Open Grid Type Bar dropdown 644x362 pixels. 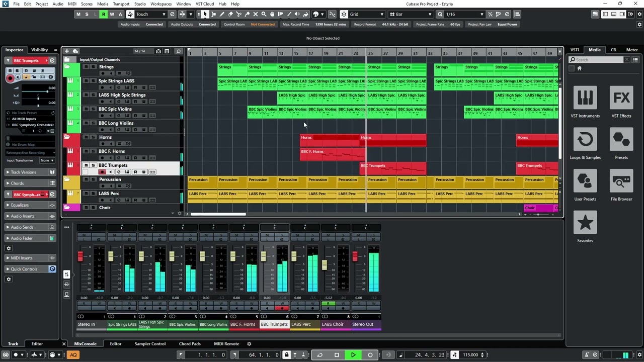(414, 14)
